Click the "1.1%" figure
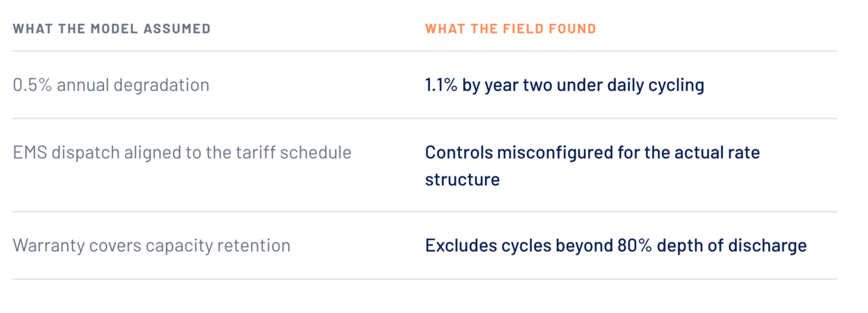This screenshot has width=868, height=313. coord(441,85)
